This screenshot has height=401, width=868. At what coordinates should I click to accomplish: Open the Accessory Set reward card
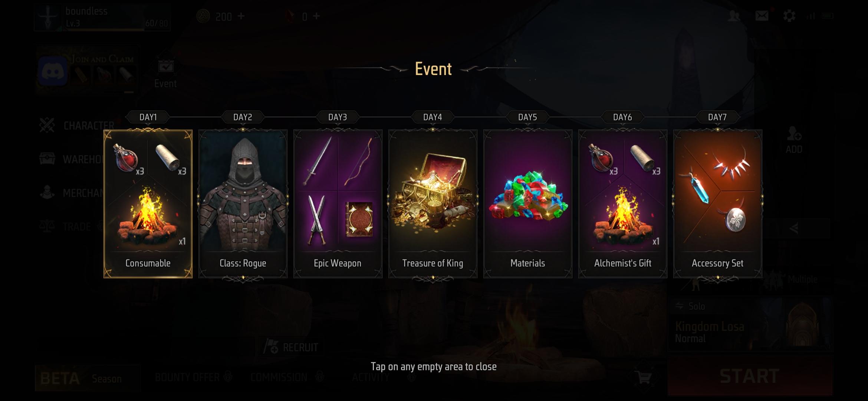pos(717,203)
